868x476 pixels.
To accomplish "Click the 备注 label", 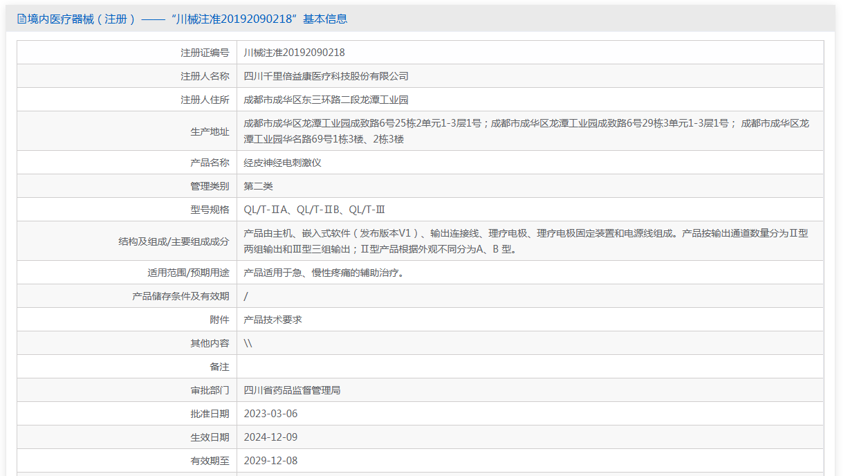I will click(x=219, y=367).
